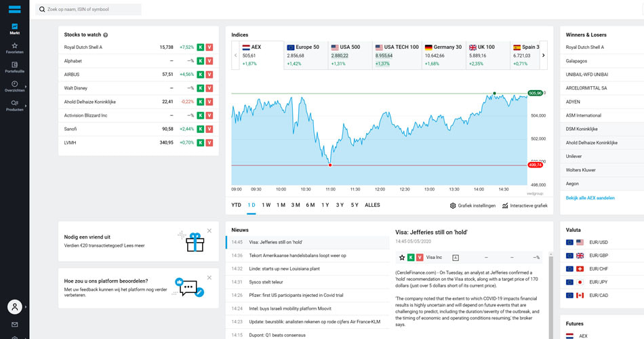
Task: Click K buy button for Activision Blizzard
Action: tap(201, 115)
